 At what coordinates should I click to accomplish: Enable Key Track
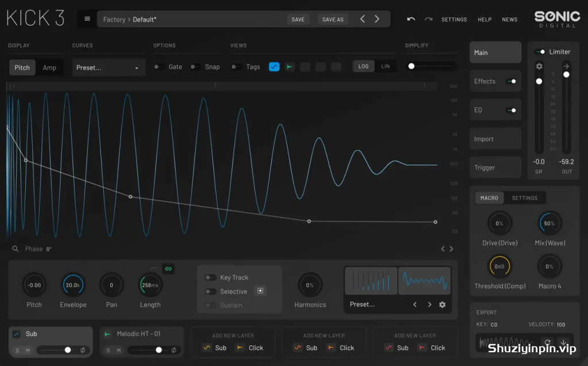pyautogui.click(x=210, y=277)
